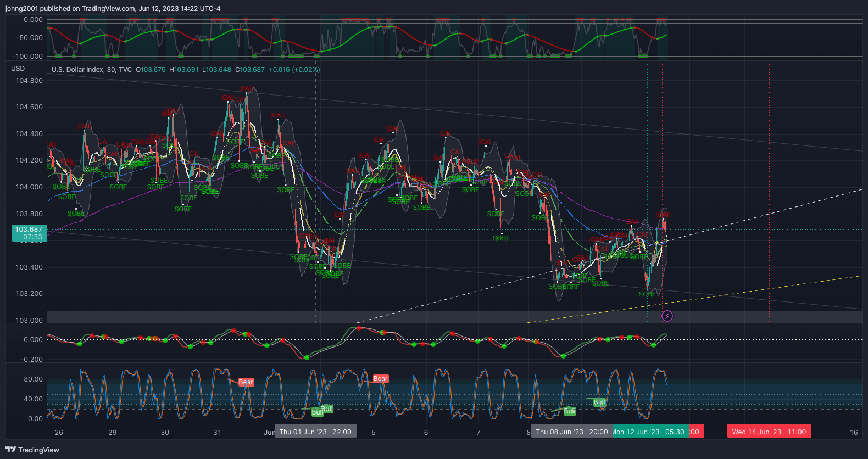Image resolution: width=868 pixels, height=459 pixels.
Task: Select the current price label 103.687
Action: click(x=29, y=229)
